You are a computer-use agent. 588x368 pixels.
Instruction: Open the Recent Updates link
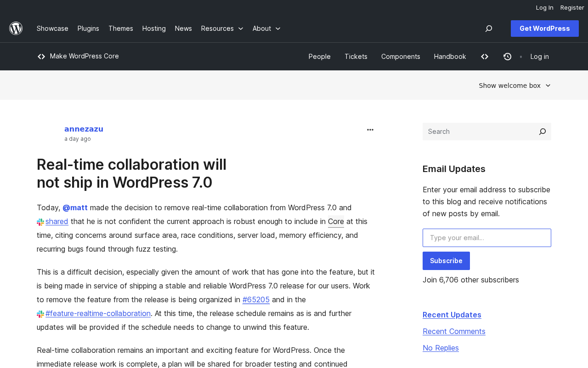pyautogui.click(x=452, y=315)
